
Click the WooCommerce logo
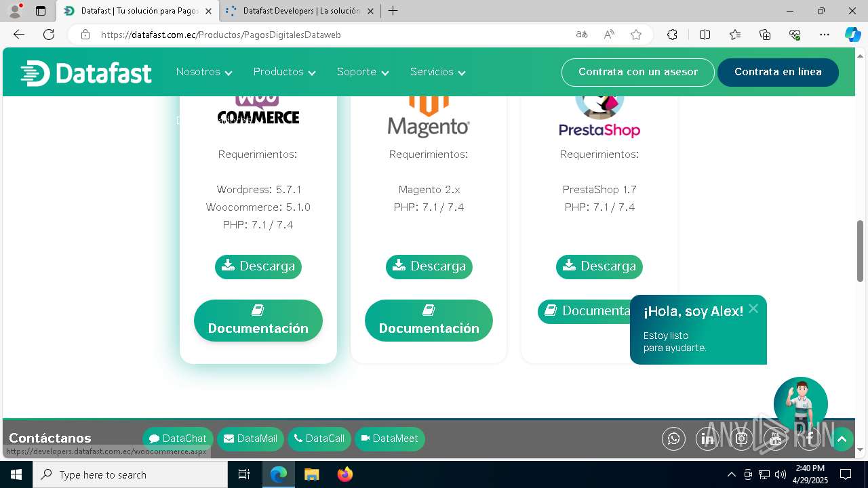click(258, 110)
